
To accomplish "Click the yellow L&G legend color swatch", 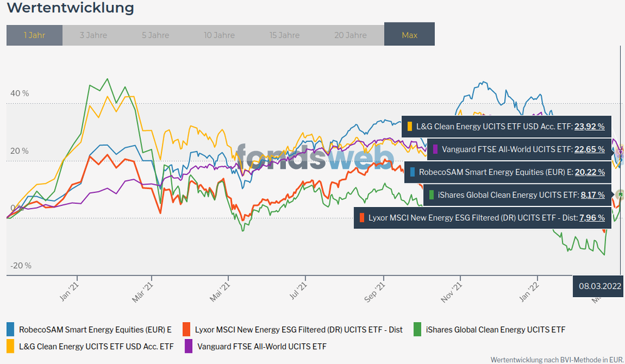I will point(11,346).
